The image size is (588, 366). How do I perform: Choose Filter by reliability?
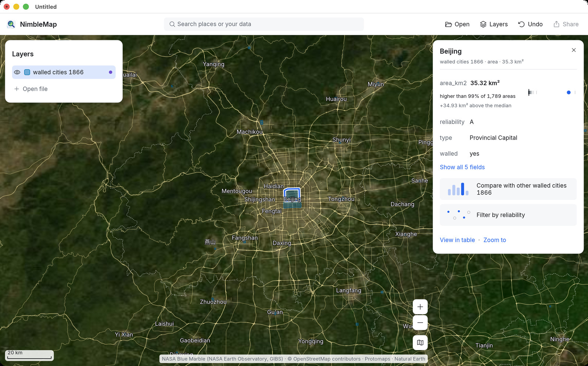[x=508, y=215]
